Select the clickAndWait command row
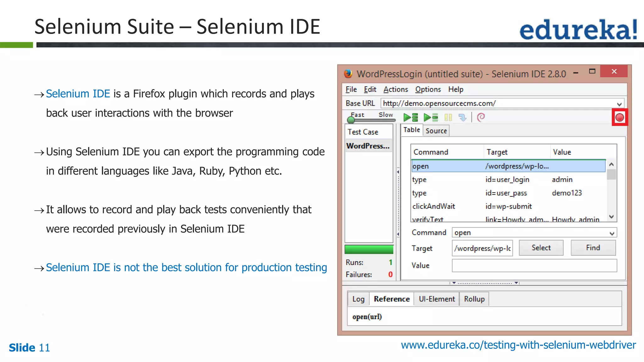 [x=508, y=206]
